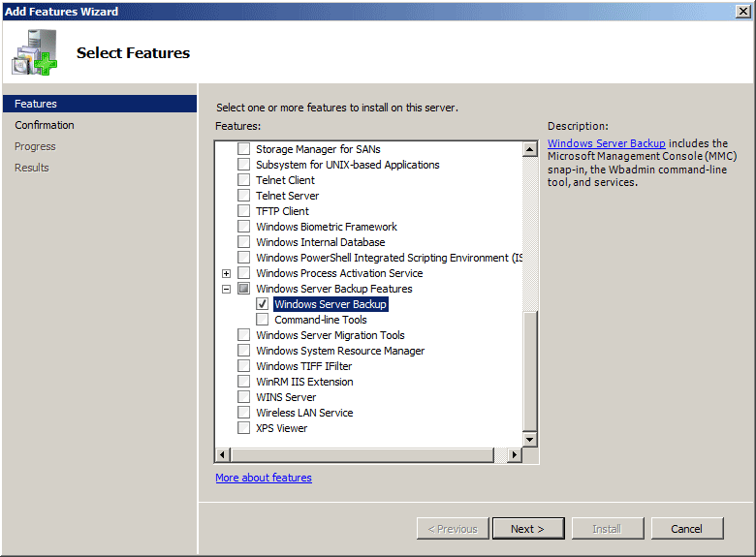Click the < Previous button
Viewport: 756px width, 557px height.
click(453, 529)
